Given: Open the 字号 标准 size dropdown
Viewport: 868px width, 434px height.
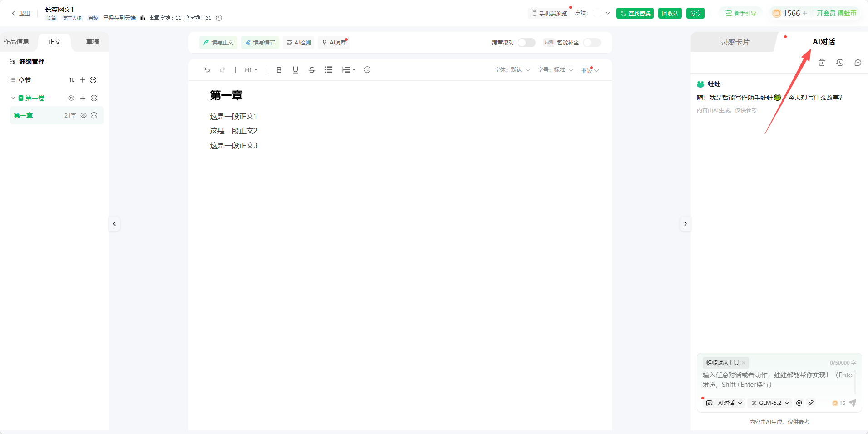Looking at the screenshot, I should pos(556,70).
